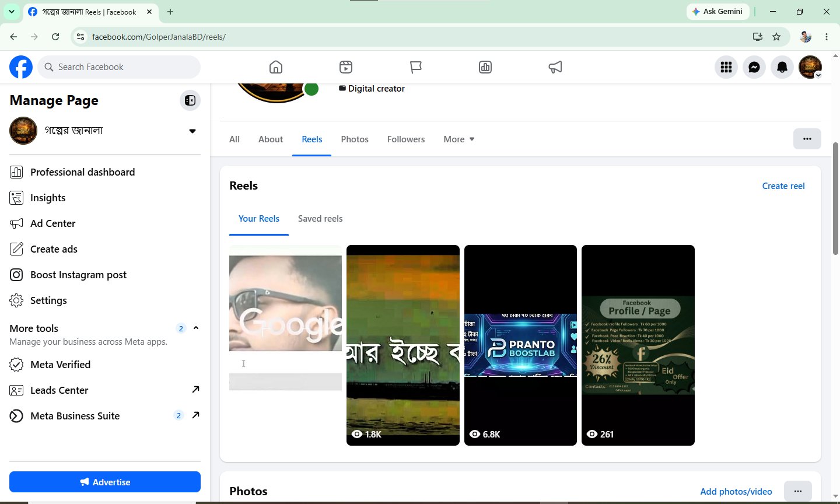Click the page vertical scrollbar

click(x=835, y=198)
